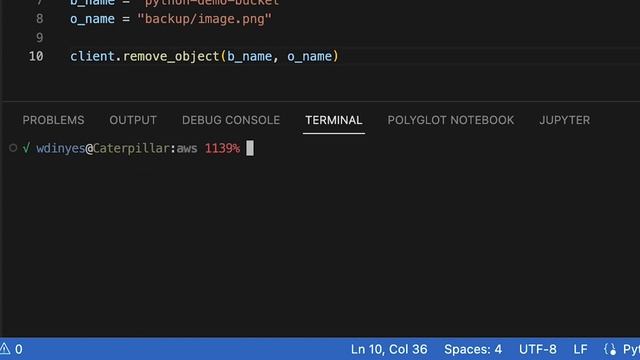This screenshot has height=360, width=640.
Task: Open the PROBLEMS panel tab
Action: click(53, 120)
